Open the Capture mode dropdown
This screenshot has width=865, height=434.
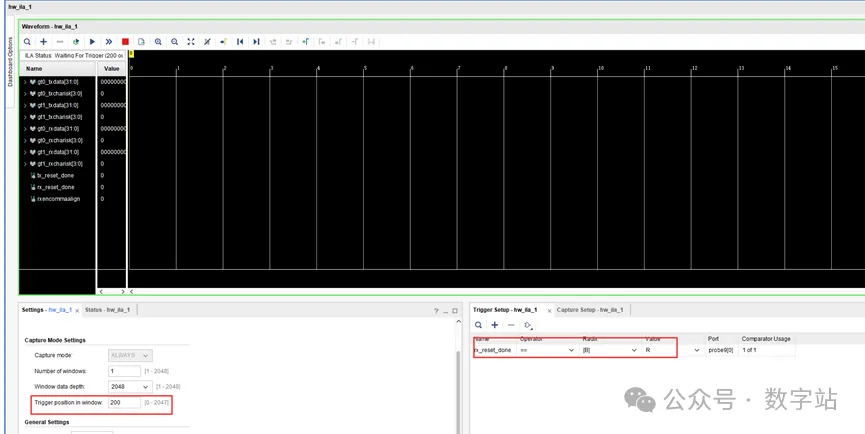(130, 355)
